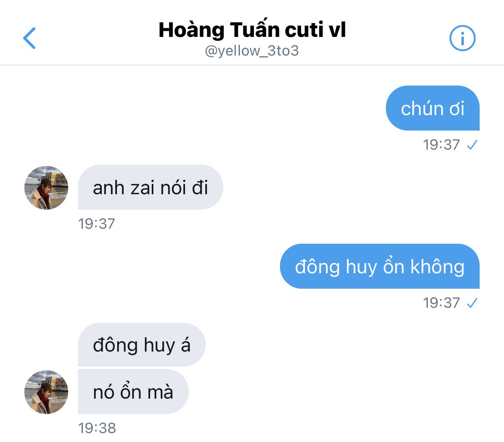Tap the 'chún ơi' sent message bubble

click(x=433, y=108)
